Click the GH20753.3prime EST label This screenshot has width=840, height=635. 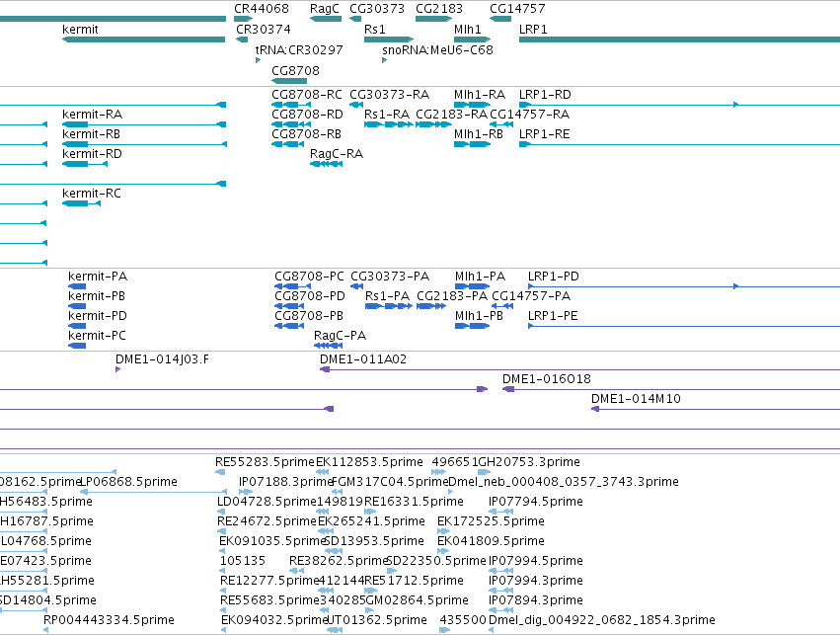tap(529, 462)
